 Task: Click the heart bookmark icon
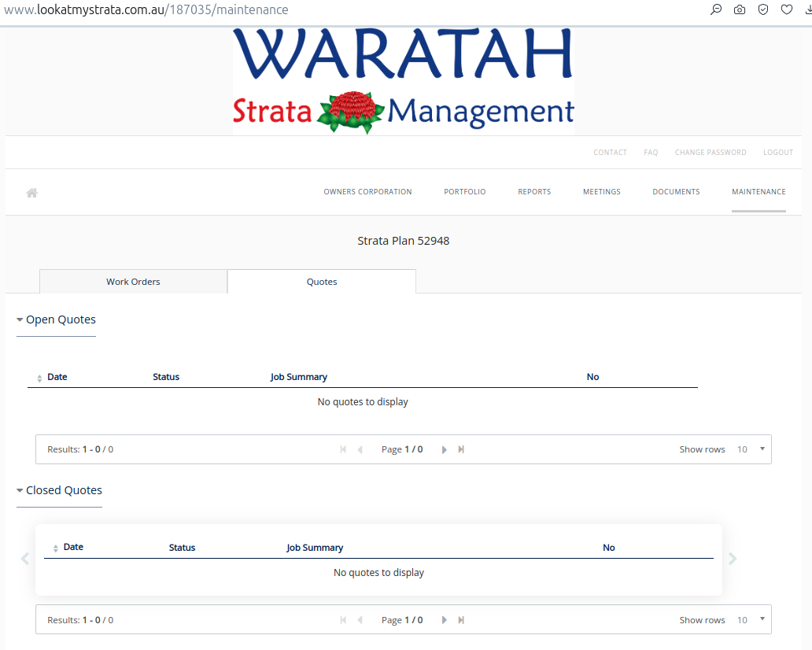point(787,9)
